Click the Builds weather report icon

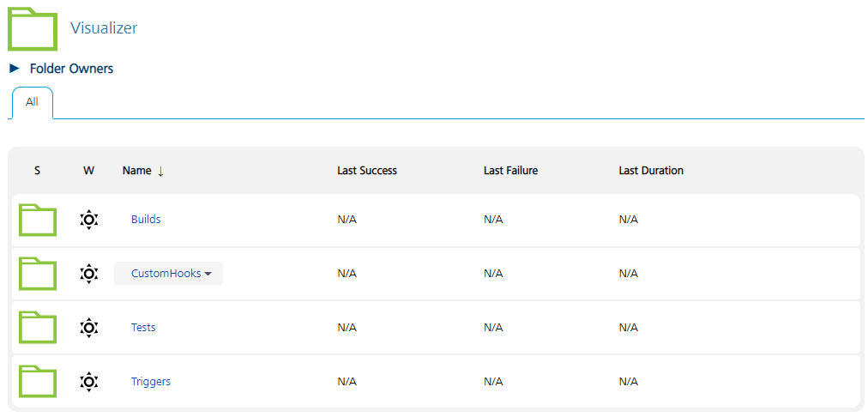(x=89, y=220)
